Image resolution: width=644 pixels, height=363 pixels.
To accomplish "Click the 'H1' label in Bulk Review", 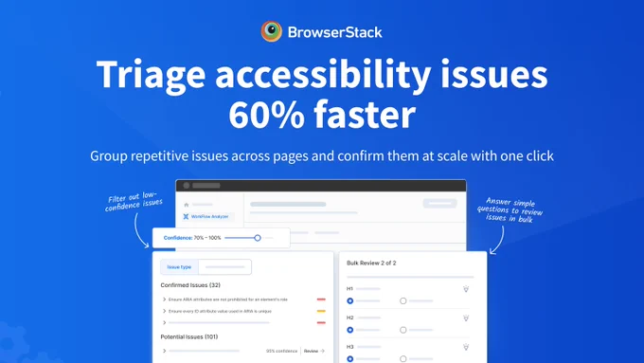I will pos(349,289).
